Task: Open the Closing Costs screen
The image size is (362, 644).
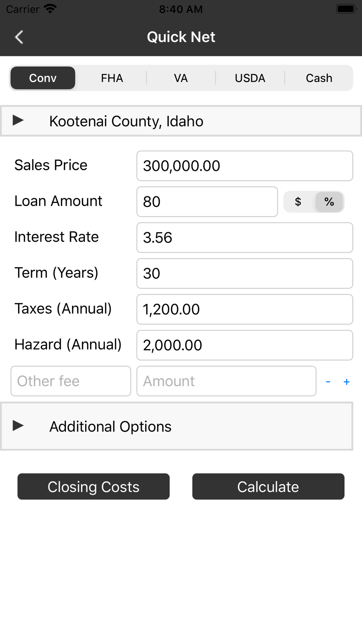Action: (x=93, y=486)
